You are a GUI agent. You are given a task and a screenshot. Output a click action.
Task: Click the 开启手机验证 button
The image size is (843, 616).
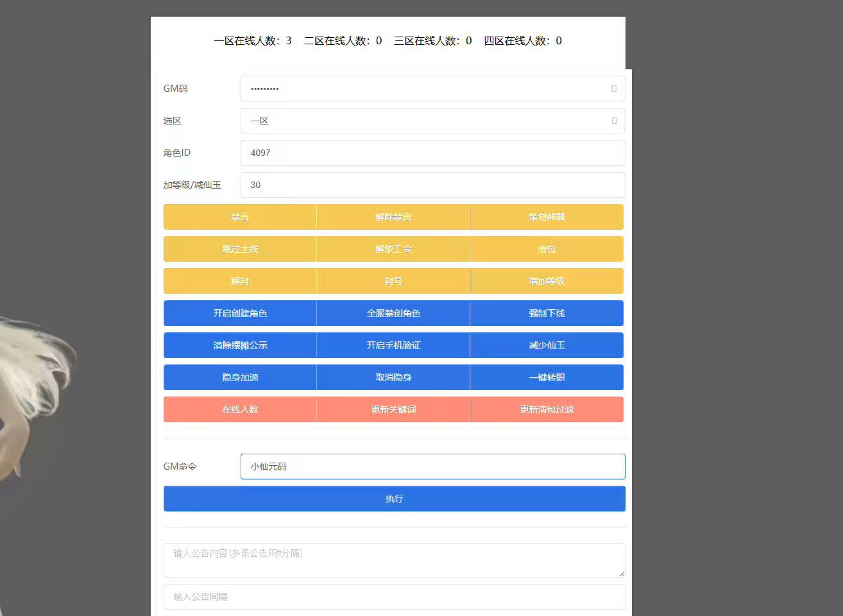point(393,345)
